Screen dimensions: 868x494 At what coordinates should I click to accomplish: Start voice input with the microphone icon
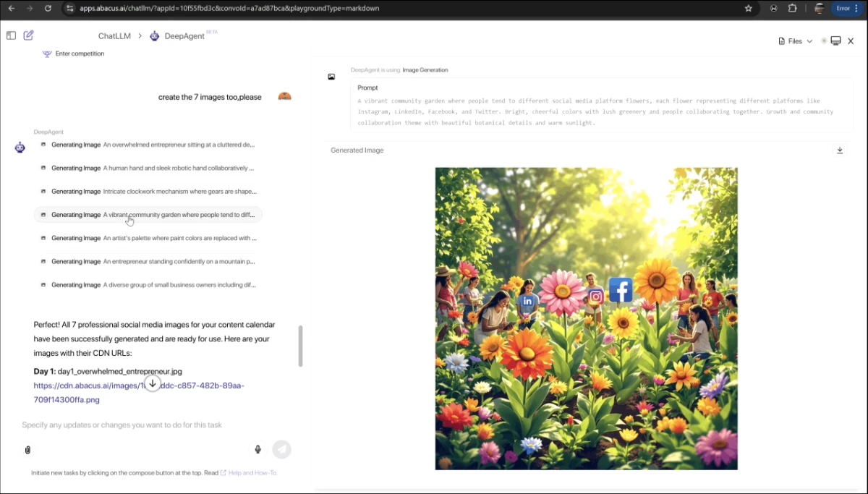pyautogui.click(x=258, y=449)
